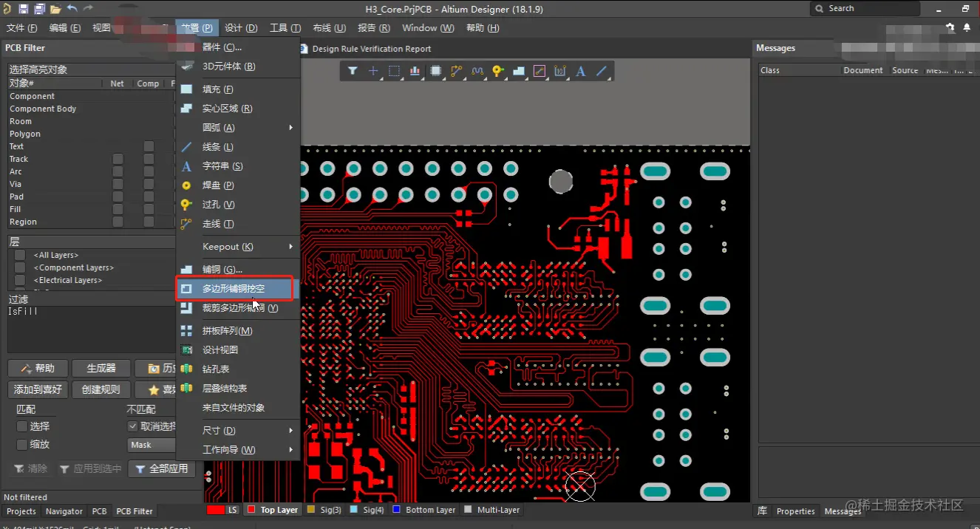Click the Sig(3) layer color swatch
Viewport: 980px width, 529px height.
[x=311, y=510]
